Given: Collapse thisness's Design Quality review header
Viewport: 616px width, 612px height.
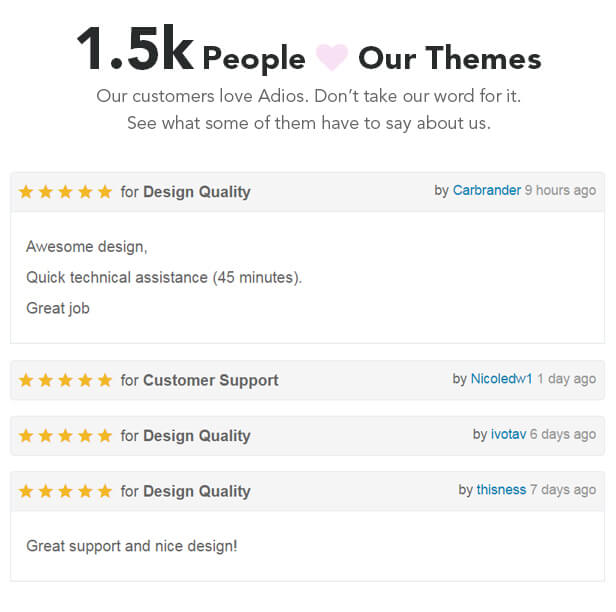Looking at the screenshot, I should [x=308, y=491].
